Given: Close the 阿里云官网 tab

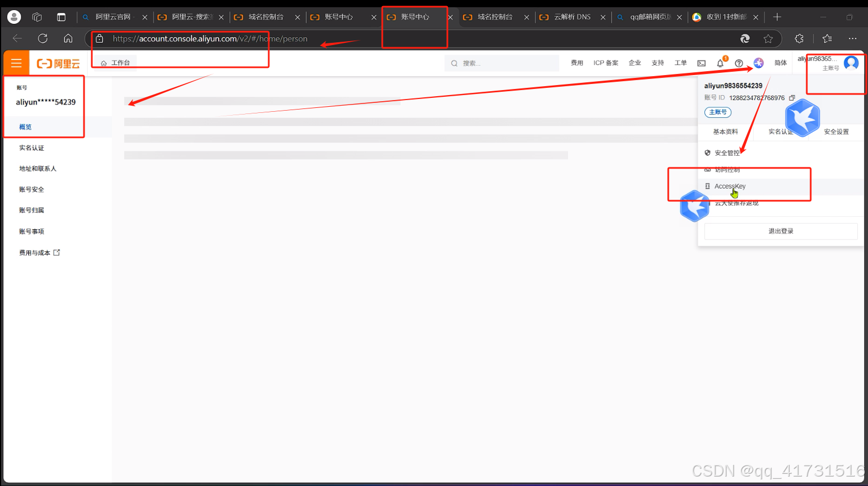Looking at the screenshot, I should 145,17.
